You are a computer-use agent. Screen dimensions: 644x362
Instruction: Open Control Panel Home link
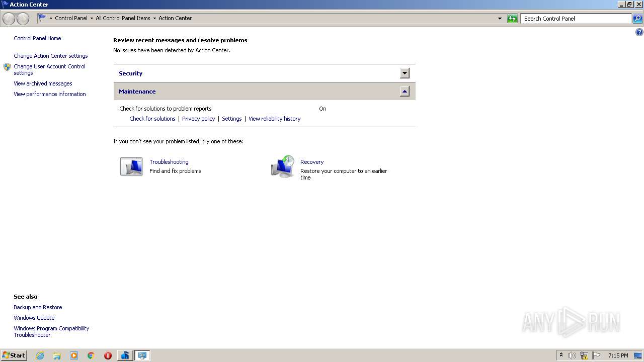[x=37, y=38]
